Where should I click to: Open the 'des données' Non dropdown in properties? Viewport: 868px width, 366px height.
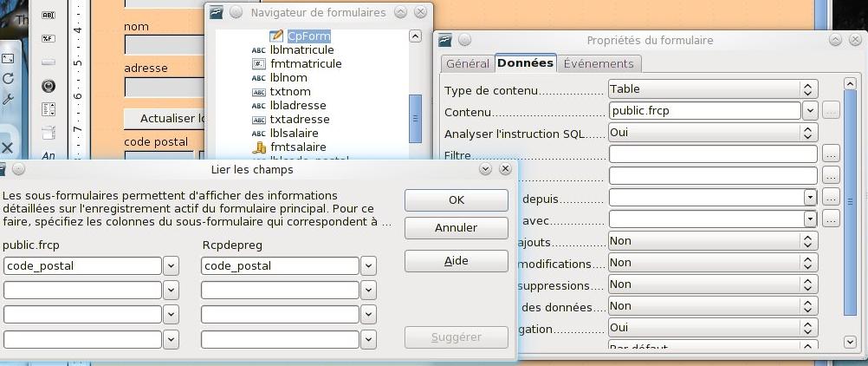(x=713, y=305)
